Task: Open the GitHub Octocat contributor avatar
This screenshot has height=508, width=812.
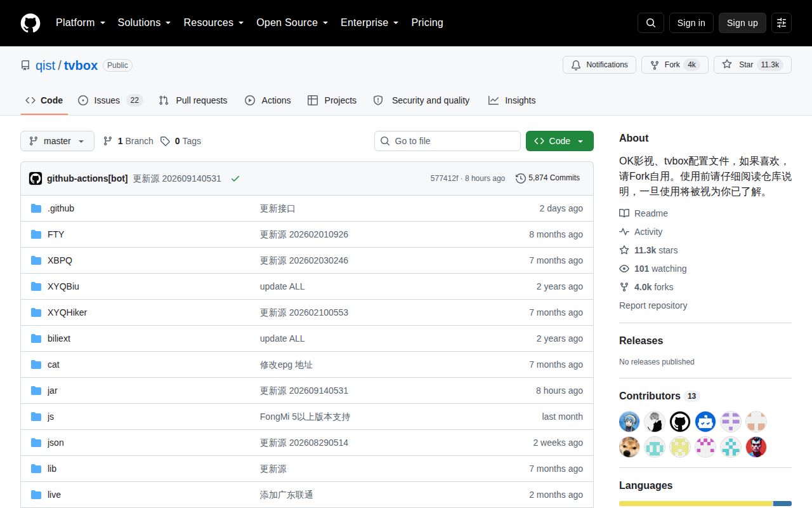Action: [680, 422]
